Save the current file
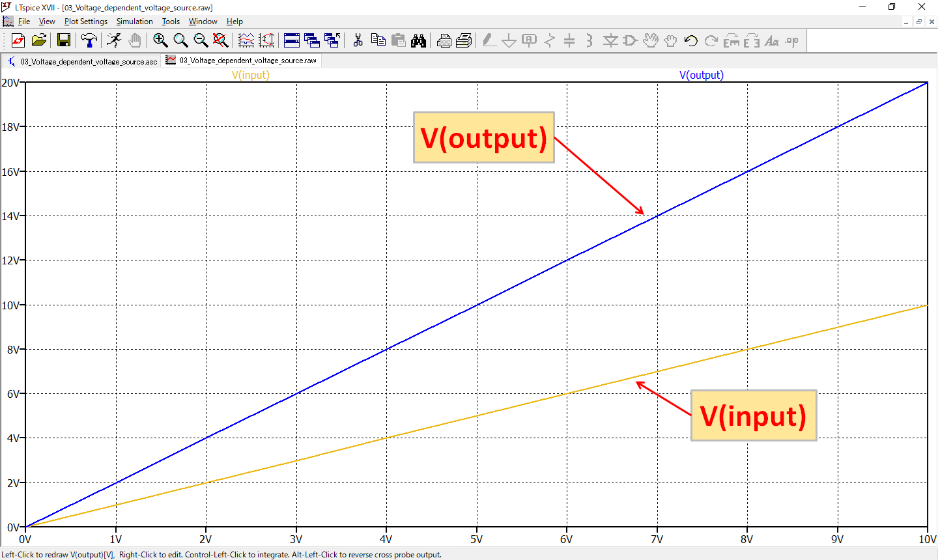 (x=63, y=40)
